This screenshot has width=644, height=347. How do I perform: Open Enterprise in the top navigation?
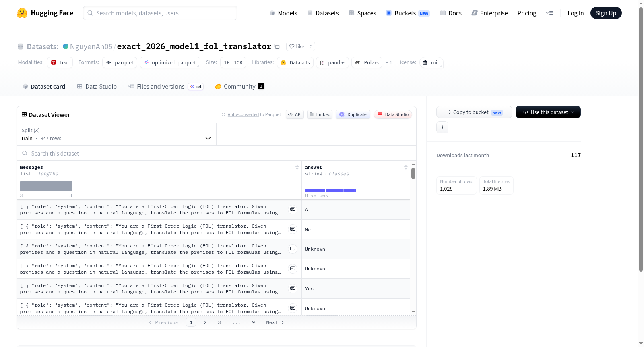489,13
